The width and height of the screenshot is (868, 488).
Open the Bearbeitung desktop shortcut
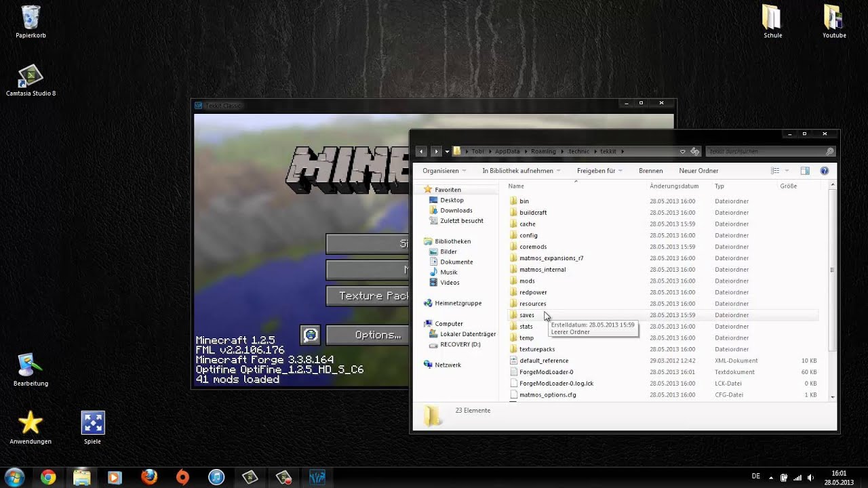(x=31, y=370)
